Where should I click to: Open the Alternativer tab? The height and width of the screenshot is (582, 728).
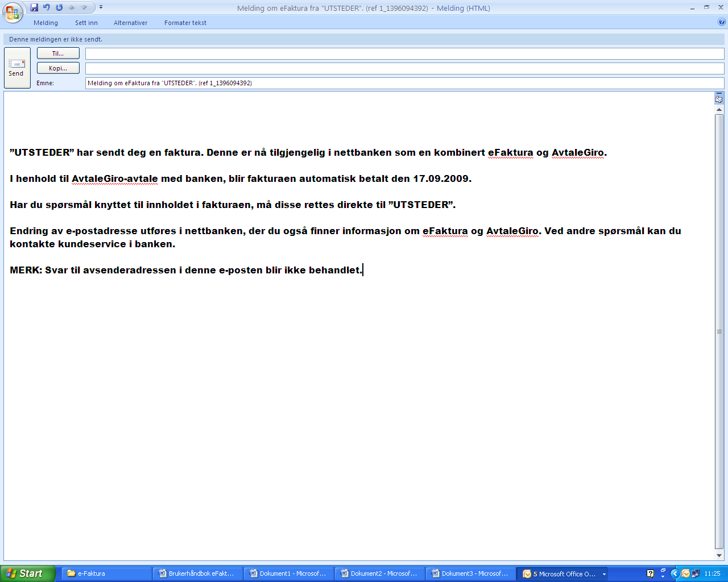point(130,23)
